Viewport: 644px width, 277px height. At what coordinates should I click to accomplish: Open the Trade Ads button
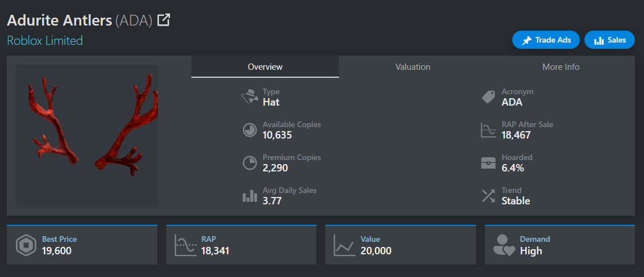(x=546, y=40)
